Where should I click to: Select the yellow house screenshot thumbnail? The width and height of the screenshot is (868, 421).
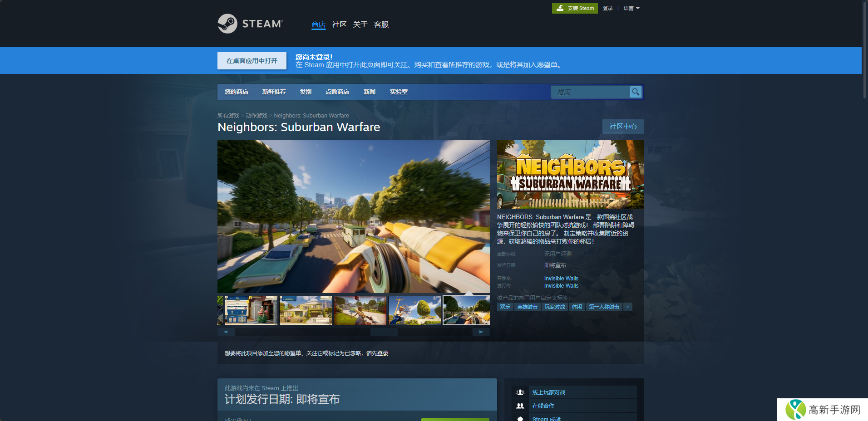coord(306,311)
